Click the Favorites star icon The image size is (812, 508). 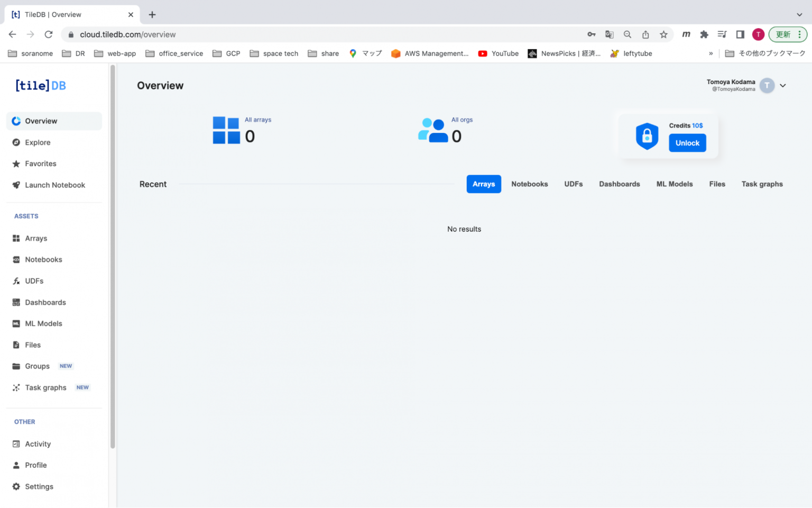[x=16, y=164]
